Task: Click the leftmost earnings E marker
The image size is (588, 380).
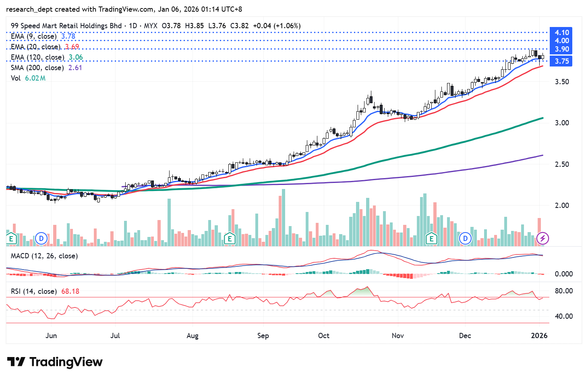Action: [x=11, y=239]
